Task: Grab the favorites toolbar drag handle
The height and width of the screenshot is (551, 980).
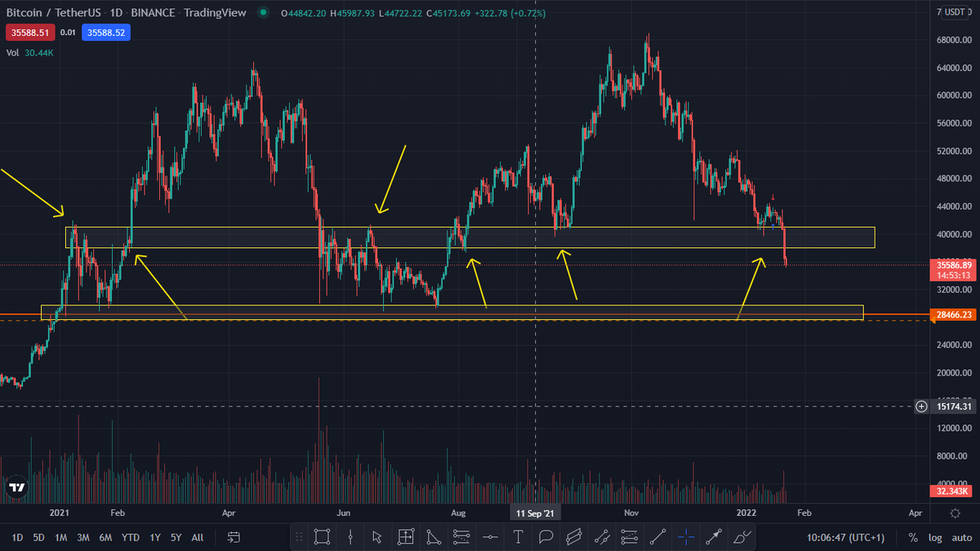Action: pyautogui.click(x=299, y=537)
